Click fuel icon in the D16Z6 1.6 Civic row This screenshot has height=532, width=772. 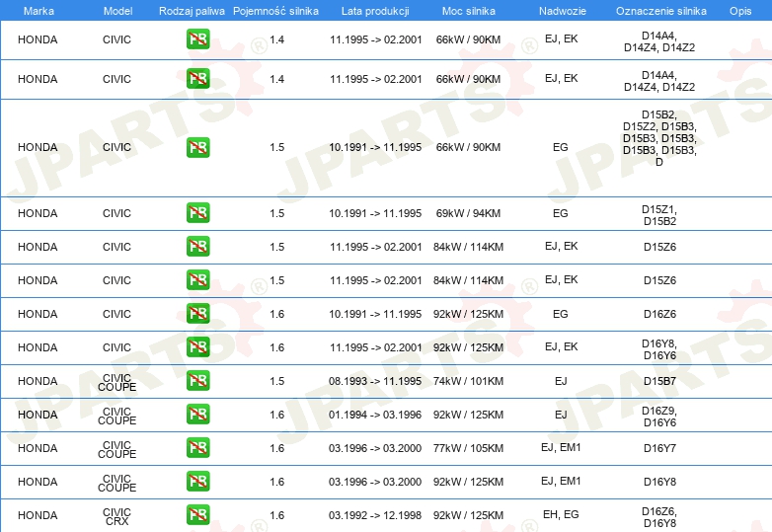point(197,314)
